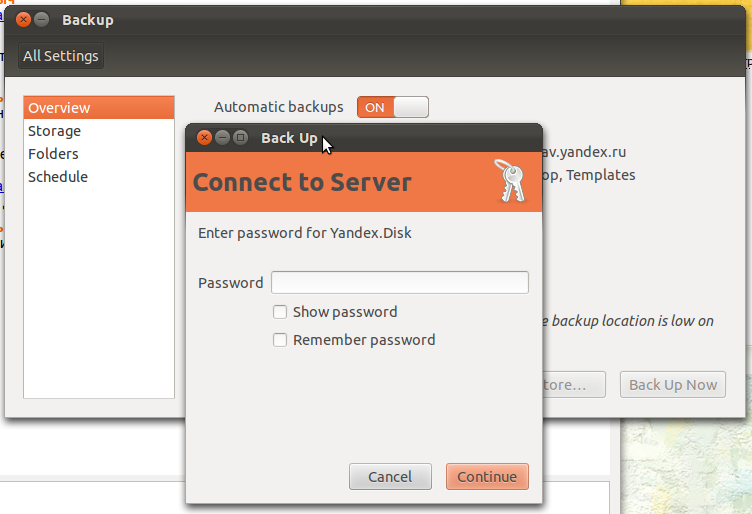
Task: Click the partly hidden Restore button
Action: pos(574,385)
